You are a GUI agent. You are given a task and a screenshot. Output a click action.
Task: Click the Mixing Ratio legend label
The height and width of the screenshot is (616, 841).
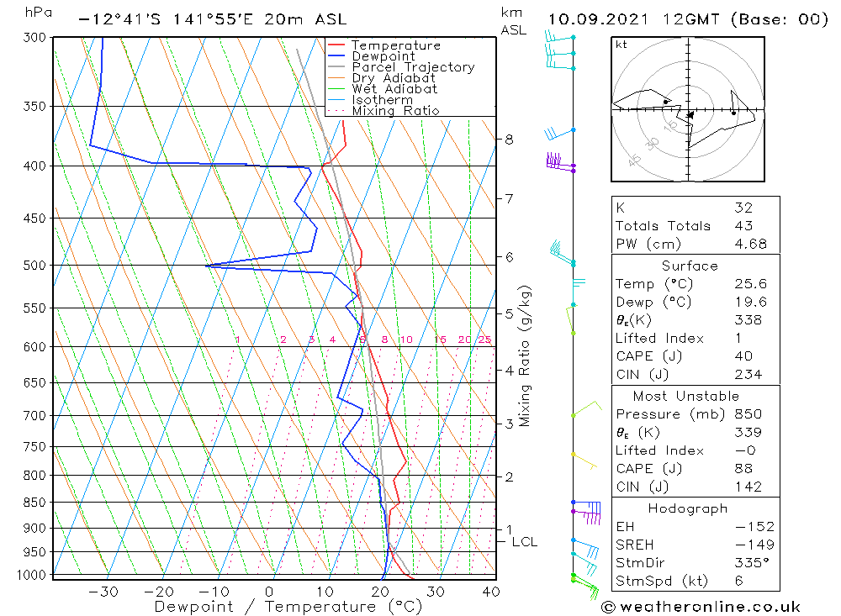coord(395,110)
